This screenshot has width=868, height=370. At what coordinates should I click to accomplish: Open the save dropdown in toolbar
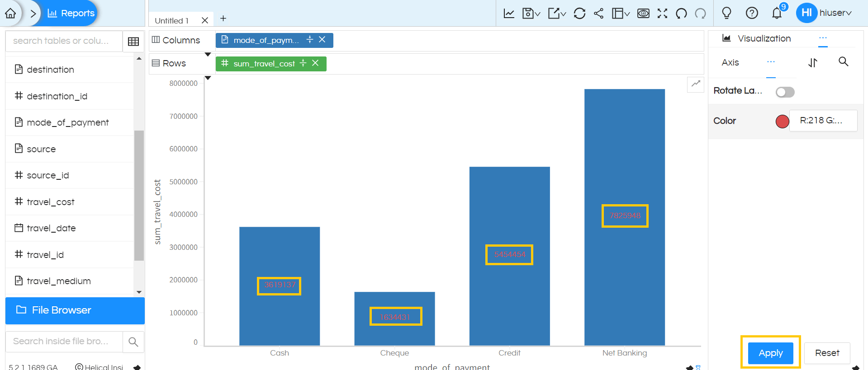531,13
